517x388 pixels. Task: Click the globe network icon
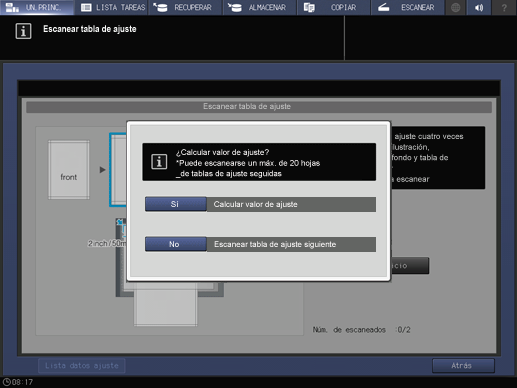pos(455,7)
